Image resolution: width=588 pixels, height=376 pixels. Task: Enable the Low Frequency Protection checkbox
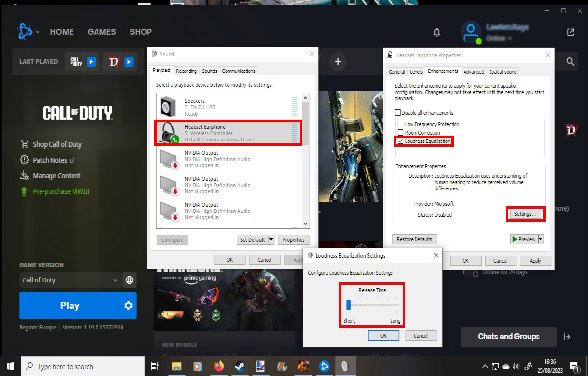click(400, 124)
